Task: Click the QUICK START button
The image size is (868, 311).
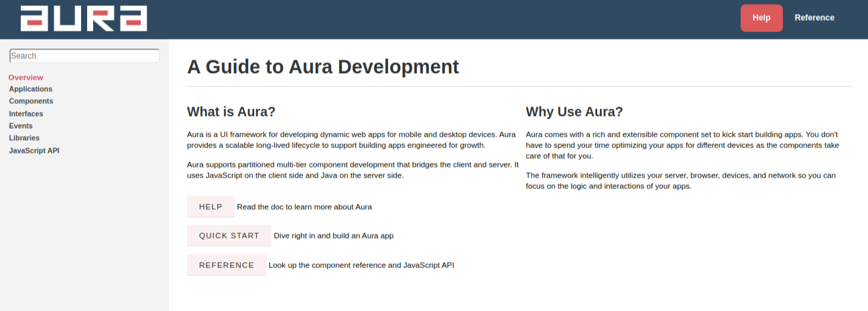Action: 229,236
